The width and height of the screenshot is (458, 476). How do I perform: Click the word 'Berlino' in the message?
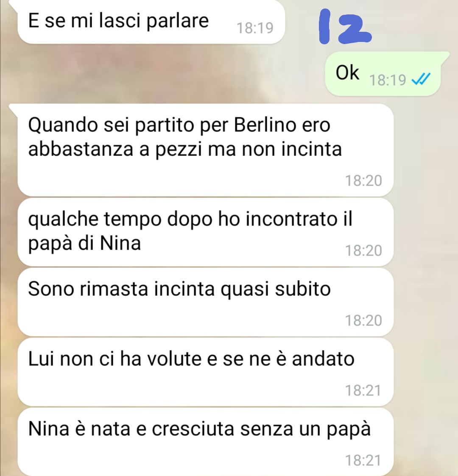pyautogui.click(x=265, y=125)
